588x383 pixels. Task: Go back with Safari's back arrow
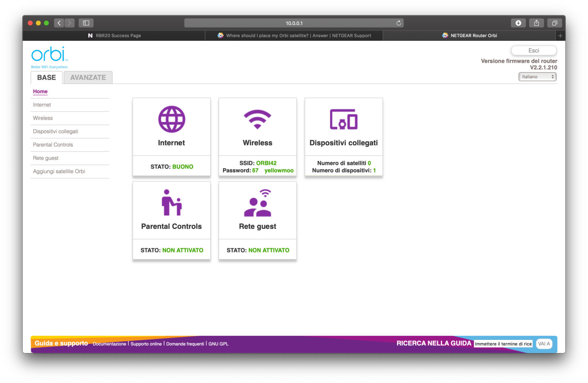59,23
